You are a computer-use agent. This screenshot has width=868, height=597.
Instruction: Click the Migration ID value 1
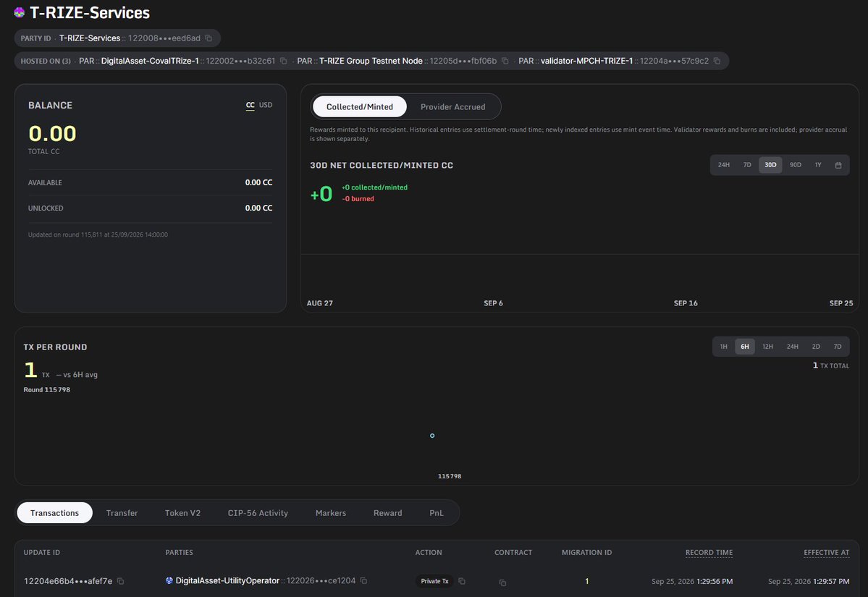click(587, 581)
